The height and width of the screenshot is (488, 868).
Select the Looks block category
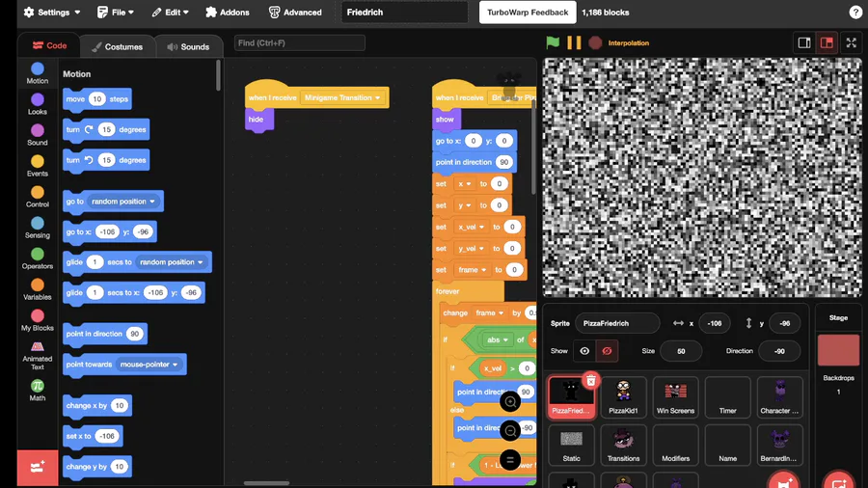[x=37, y=104]
